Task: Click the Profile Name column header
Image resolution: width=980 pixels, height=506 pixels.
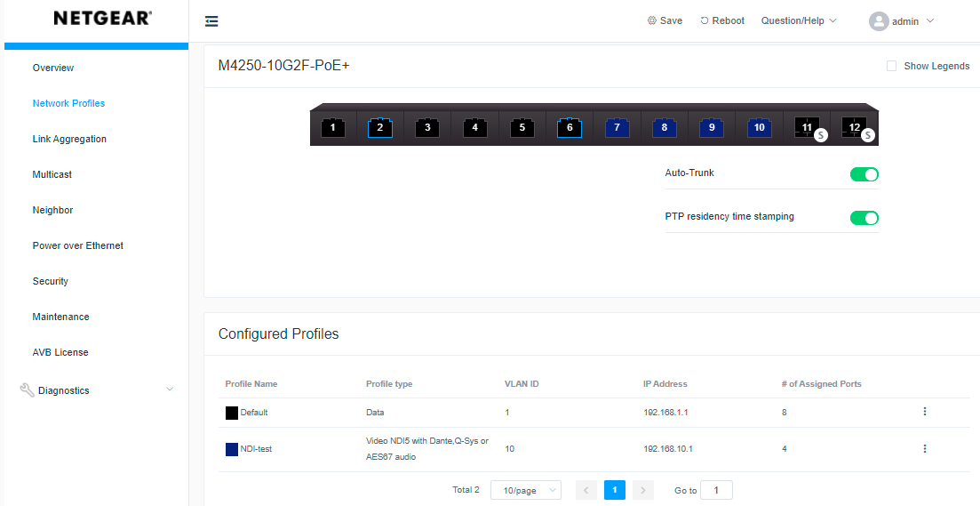Action: pyautogui.click(x=251, y=384)
